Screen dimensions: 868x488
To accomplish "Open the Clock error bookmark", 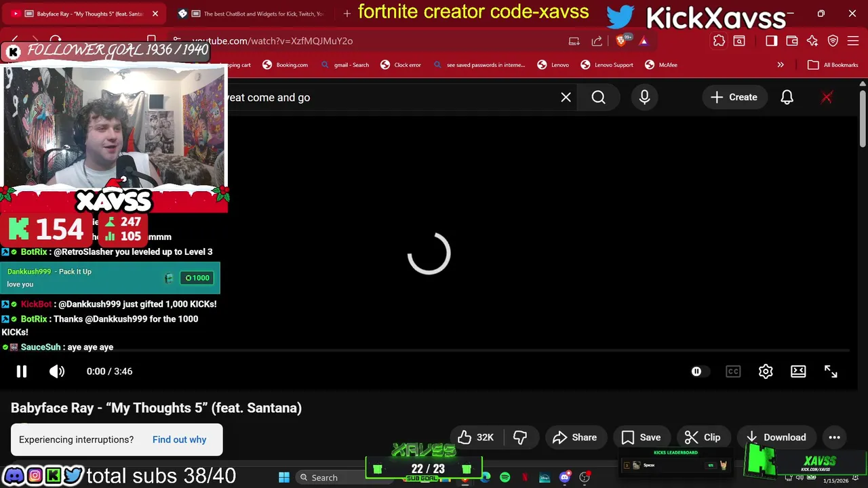I will (x=401, y=65).
